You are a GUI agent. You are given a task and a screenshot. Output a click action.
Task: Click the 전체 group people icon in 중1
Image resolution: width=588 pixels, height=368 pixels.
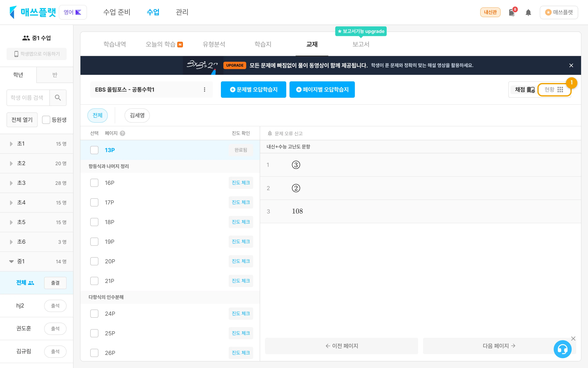pyautogui.click(x=31, y=283)
